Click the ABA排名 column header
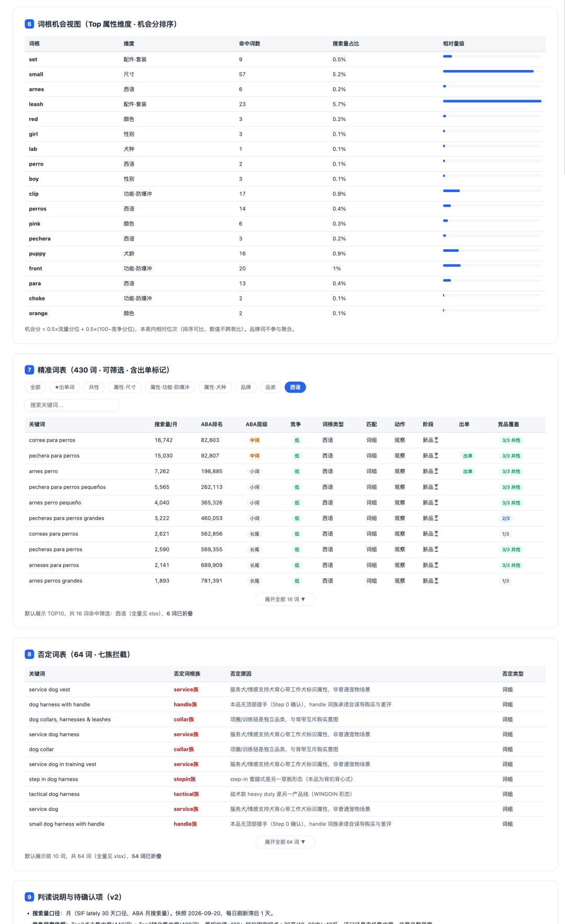Screen dimensions: 565x924 click(212, 425)
